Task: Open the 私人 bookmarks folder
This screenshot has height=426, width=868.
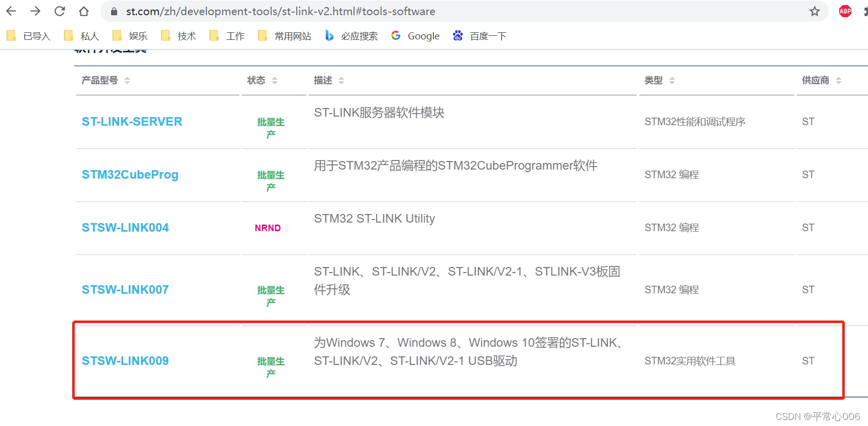Action: 81,36
